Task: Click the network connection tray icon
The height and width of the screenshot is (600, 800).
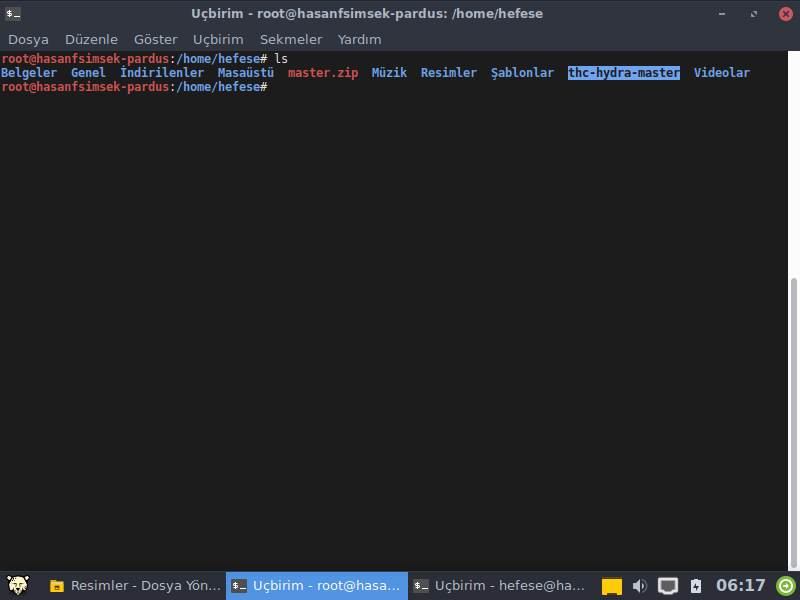Action: pos(668,586)
